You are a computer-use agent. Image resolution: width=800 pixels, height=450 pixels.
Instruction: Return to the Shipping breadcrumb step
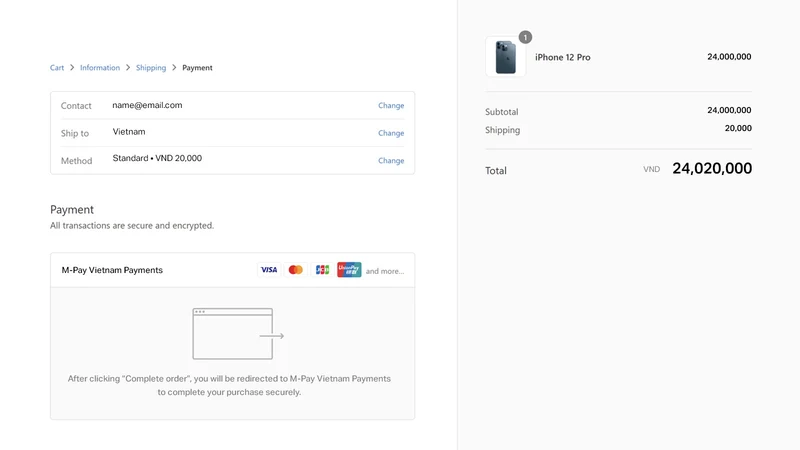[151, 67]
